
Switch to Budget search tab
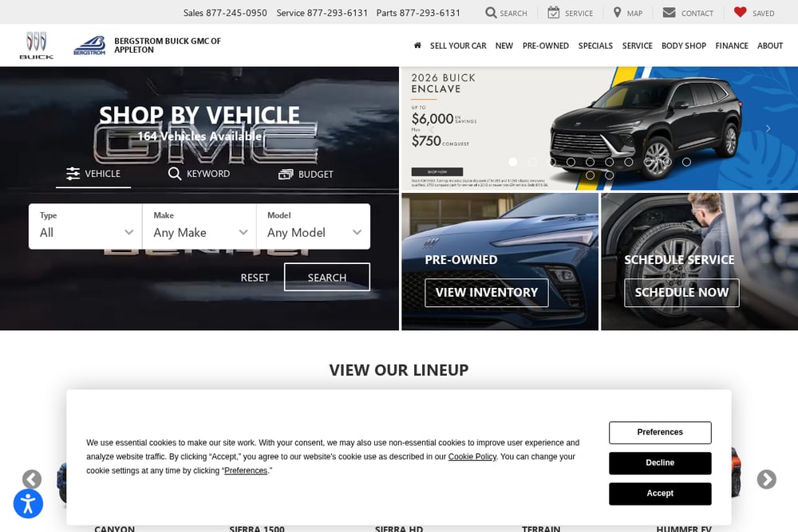point(306,175)
